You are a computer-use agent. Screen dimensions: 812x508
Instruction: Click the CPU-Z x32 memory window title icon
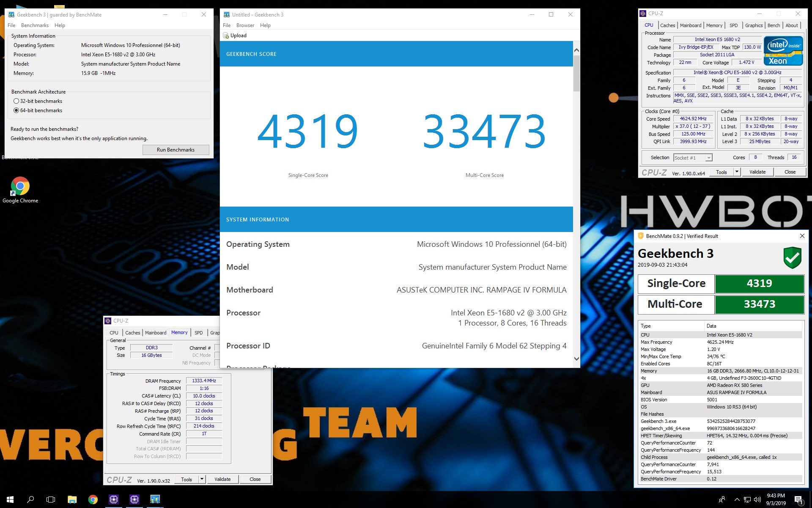108,320
